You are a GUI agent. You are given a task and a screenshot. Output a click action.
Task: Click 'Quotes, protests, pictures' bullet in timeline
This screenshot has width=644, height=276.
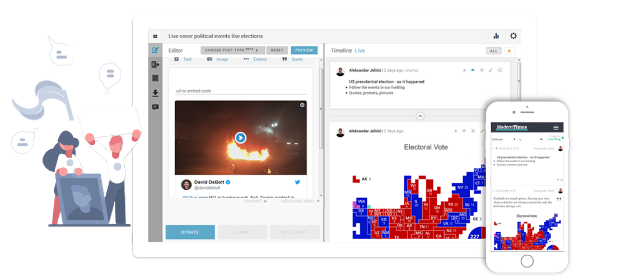pyautogui.click(x=371, y=93)
